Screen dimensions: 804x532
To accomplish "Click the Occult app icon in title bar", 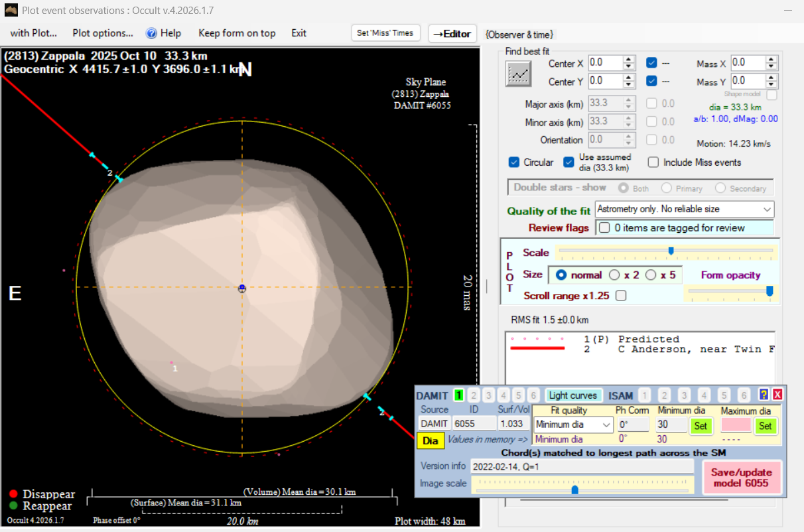I will (x=10, y=11).
